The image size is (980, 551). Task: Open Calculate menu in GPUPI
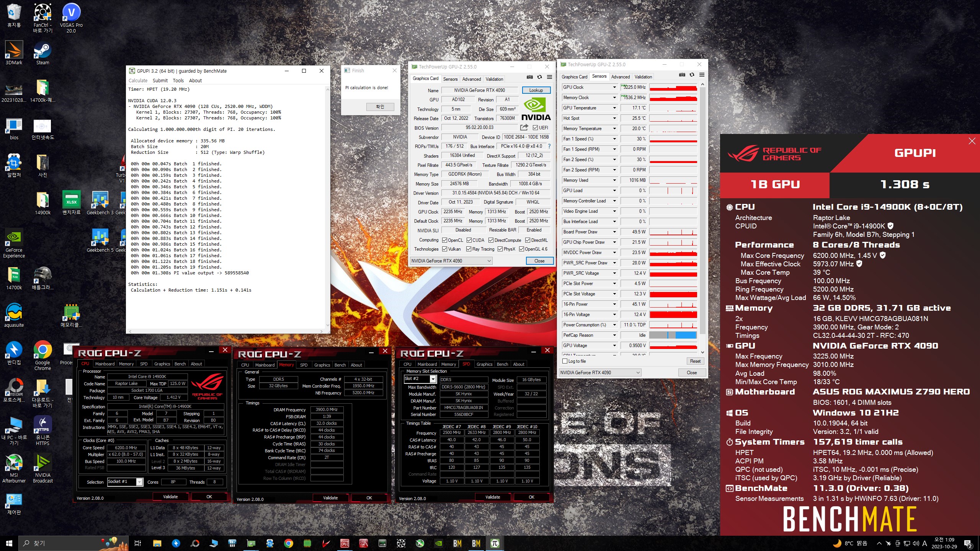click(x=138, y=81)
